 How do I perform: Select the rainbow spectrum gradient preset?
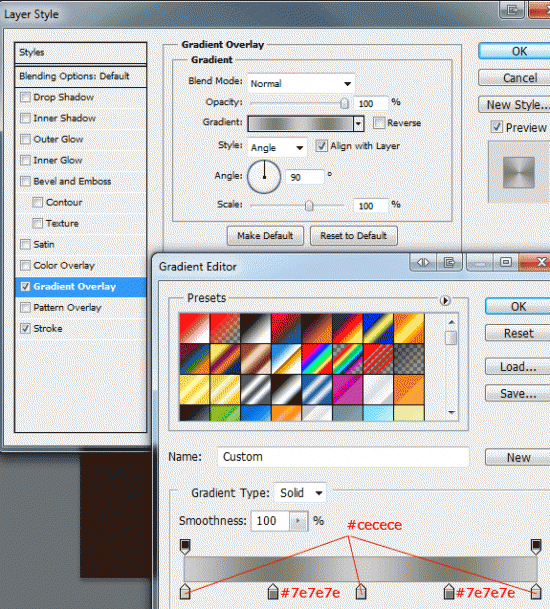(317, 358)
